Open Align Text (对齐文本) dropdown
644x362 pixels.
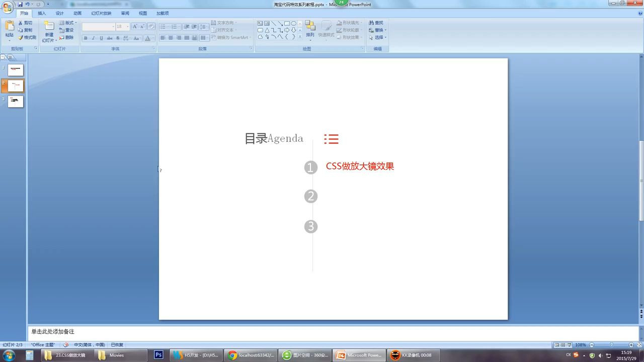[224, 30]
